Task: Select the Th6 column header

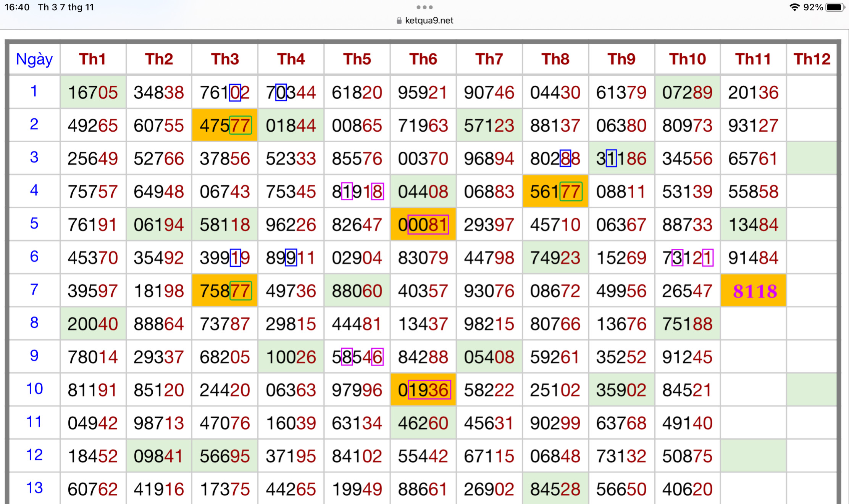Action: click(x=423, y=59)
